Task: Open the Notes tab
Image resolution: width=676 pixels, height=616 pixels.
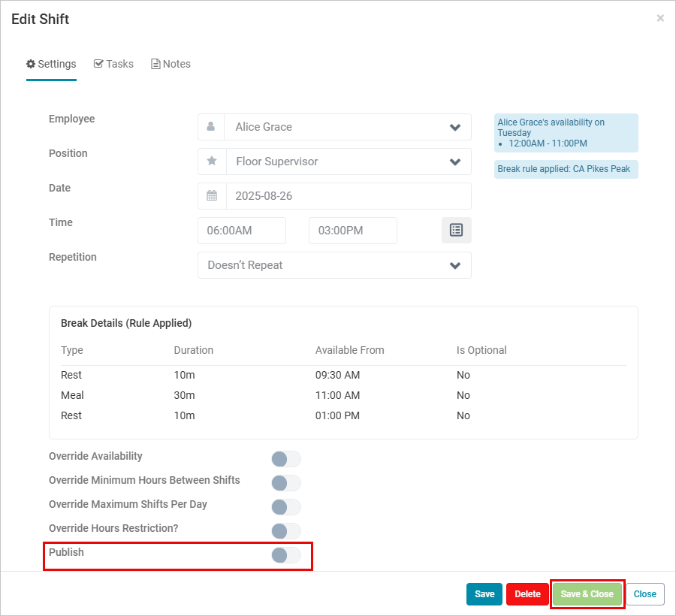Action: (171, 64)
